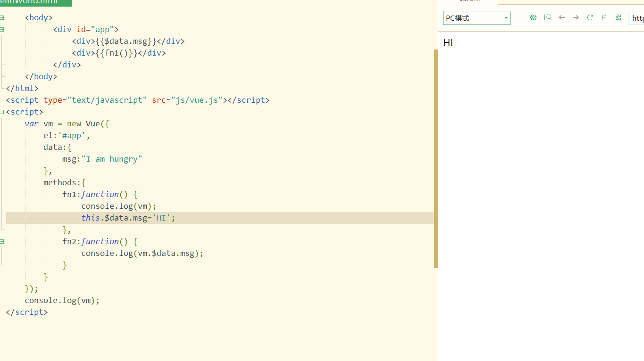Screen dimensions: 644x361
Task: Click the gear icon next to PC模式 dropdown
Action: (533, 17)
